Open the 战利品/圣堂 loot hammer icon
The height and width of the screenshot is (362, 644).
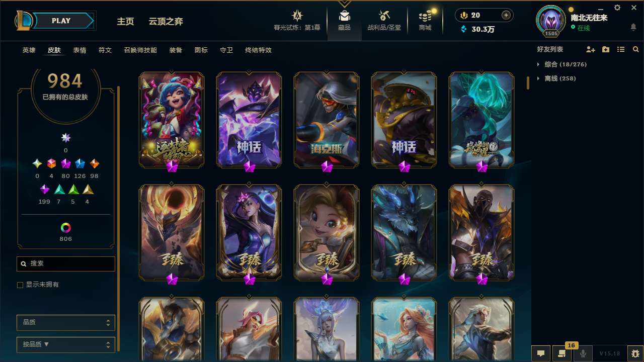[x=384, y=16]
